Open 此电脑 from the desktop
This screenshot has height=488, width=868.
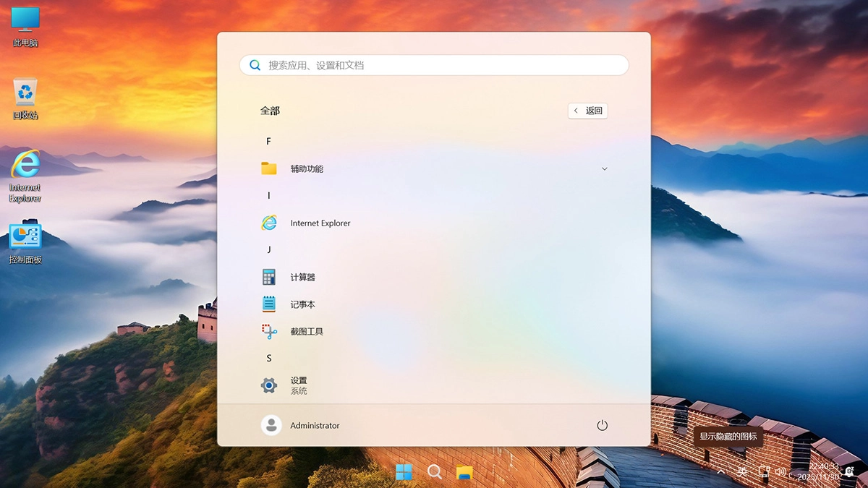click(x=25, y=22)
